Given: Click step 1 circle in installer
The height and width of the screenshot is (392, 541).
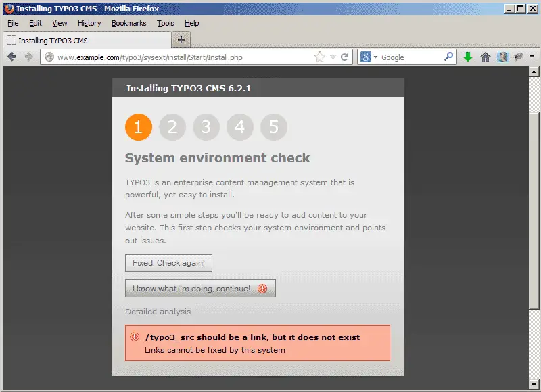Looking at the screenshot, I should point(139,127).
